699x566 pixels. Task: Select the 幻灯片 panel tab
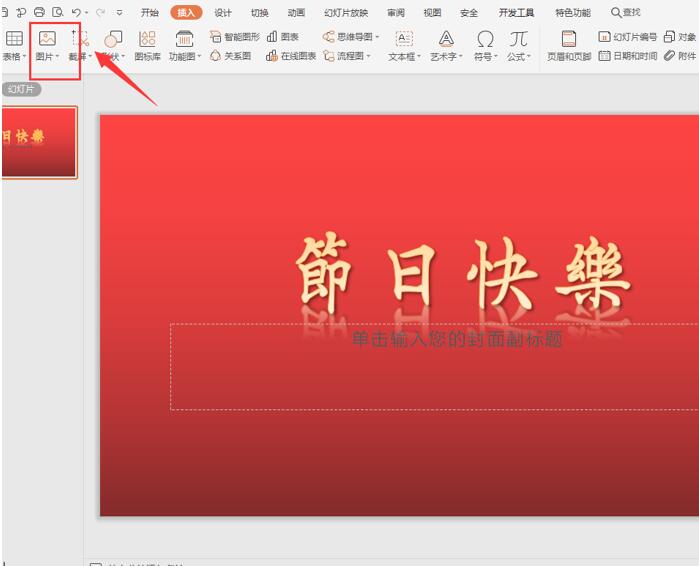(21, 89)
